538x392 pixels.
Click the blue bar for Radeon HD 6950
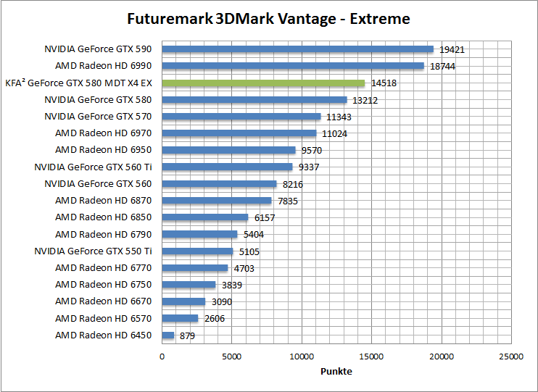coord(228,149)
